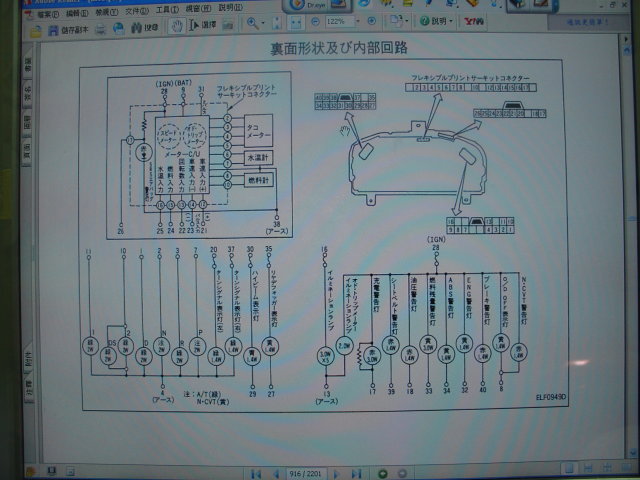Click the green Help (說明) toolbar button
This screenshot has width=640, height=480.
coord(433,20)
